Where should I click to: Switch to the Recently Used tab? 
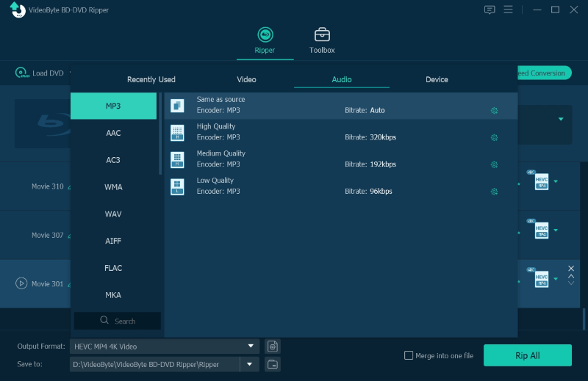coord(151,79)
